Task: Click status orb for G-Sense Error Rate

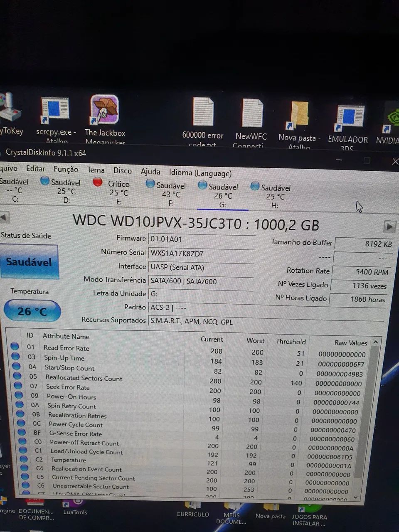Action: click(x=22, y=432)
